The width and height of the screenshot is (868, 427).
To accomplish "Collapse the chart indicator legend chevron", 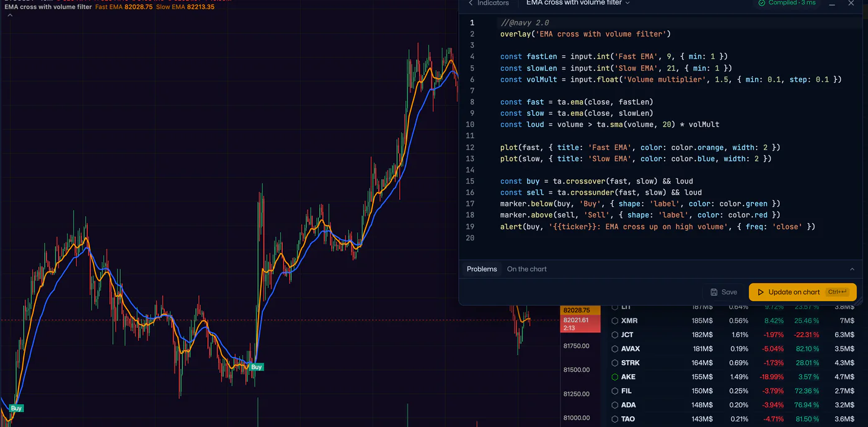I will tap(10, 15).
